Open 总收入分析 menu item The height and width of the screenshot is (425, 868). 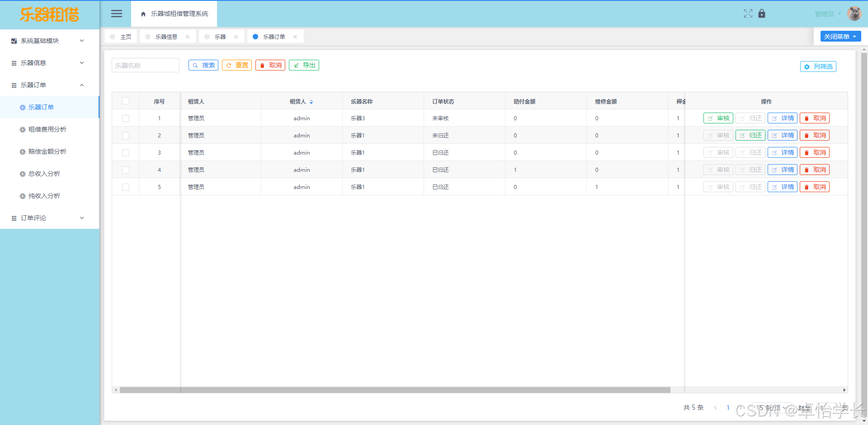point(50,174)
